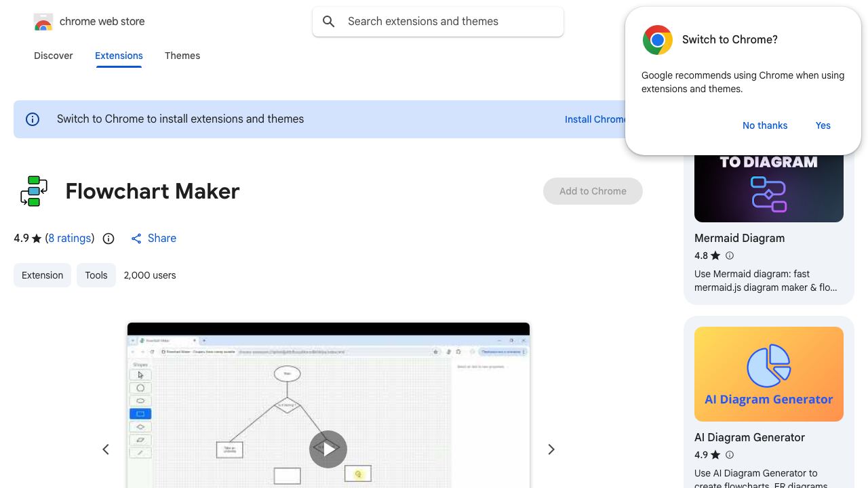The image size is (868, 488).
Task: Click the Flowchart Maker extension icon
Action: tap(34, 191)
